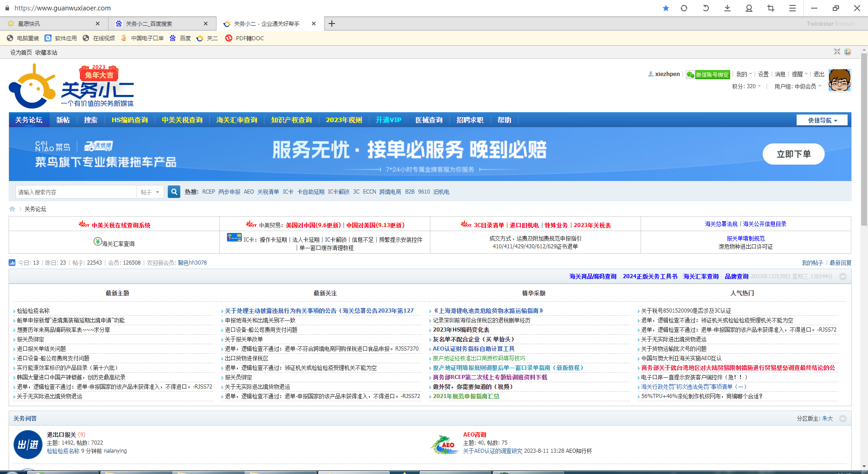Open the 电脑重装 bookmark
868x474 pixels.
coord(23,38)
